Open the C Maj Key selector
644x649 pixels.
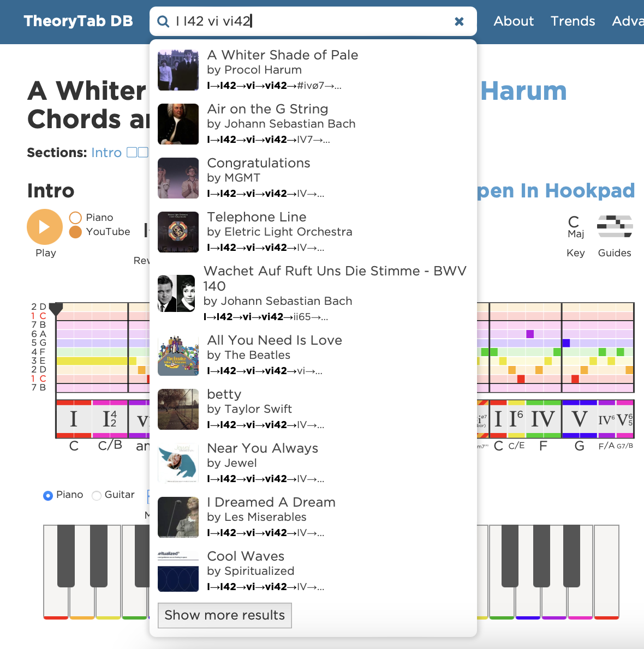pyautogui.click(x=576, y=227)
